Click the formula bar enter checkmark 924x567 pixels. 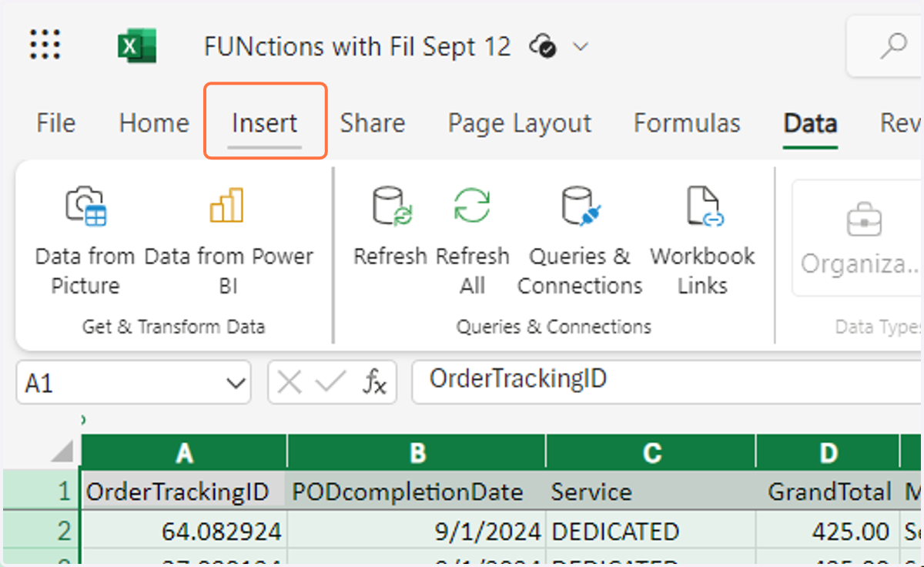tap(331, 382)
